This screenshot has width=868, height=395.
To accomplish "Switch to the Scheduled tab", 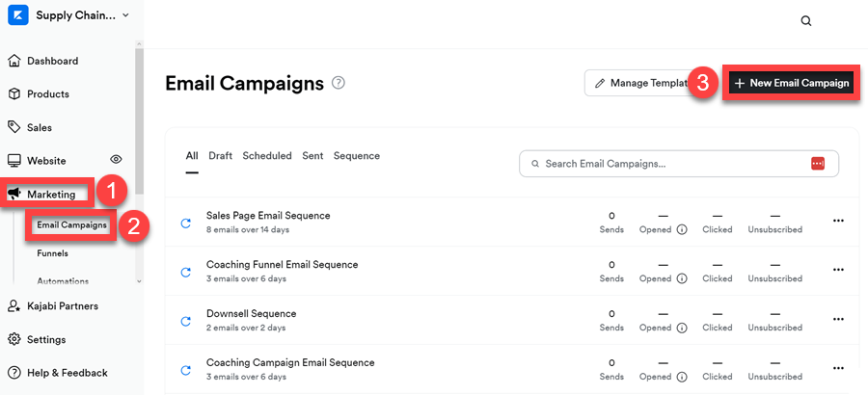I will point(267,156).
